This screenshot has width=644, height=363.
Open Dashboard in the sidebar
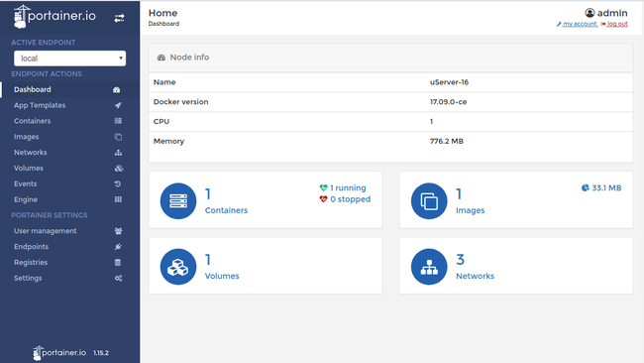tap(33, 89)
